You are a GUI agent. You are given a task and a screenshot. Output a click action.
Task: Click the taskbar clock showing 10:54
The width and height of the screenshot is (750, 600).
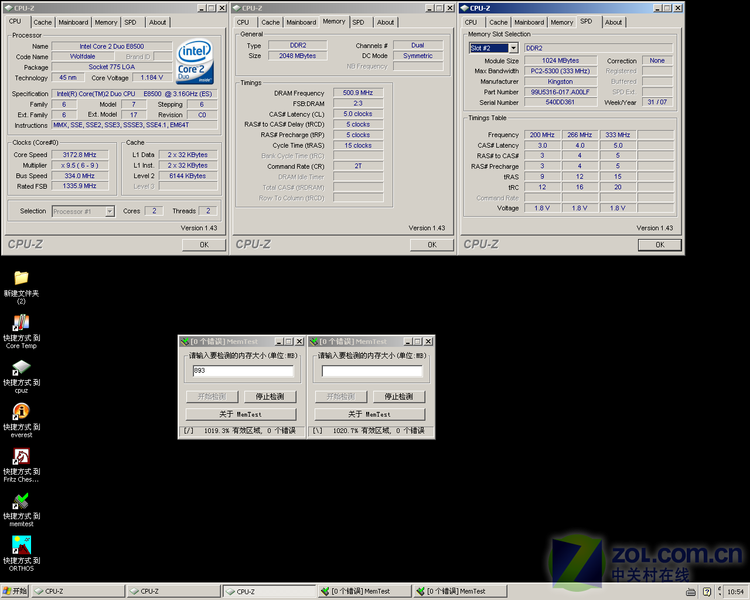(x=735, y=592)
